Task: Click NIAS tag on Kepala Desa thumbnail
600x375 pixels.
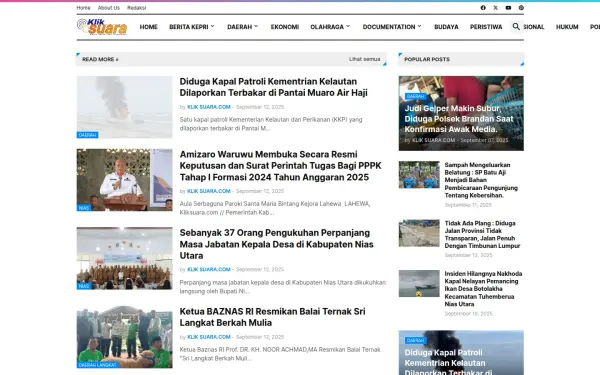Action: 84,286
